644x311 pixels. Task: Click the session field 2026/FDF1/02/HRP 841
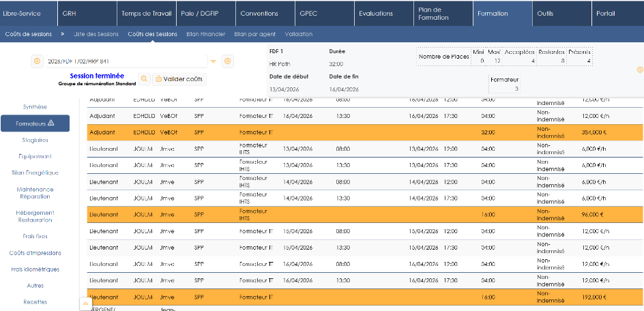point(127,61)
